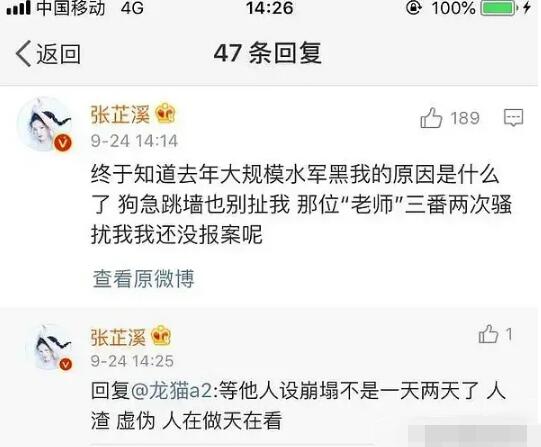Tap the back chevron arrow icon

pos(23,53)
